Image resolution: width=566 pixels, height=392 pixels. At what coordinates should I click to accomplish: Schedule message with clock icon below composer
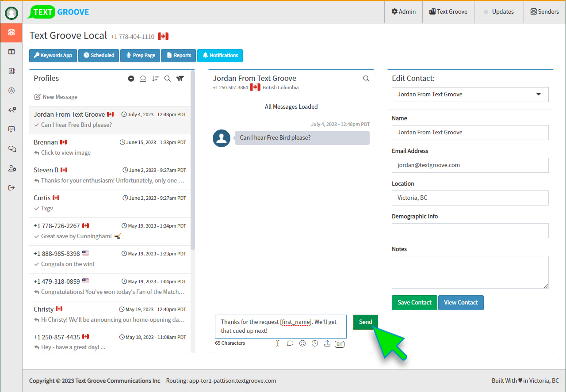(315, 343)
